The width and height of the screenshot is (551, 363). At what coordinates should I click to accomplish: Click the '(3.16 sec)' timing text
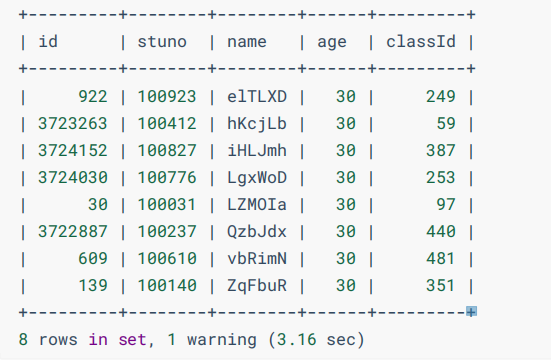316,339
